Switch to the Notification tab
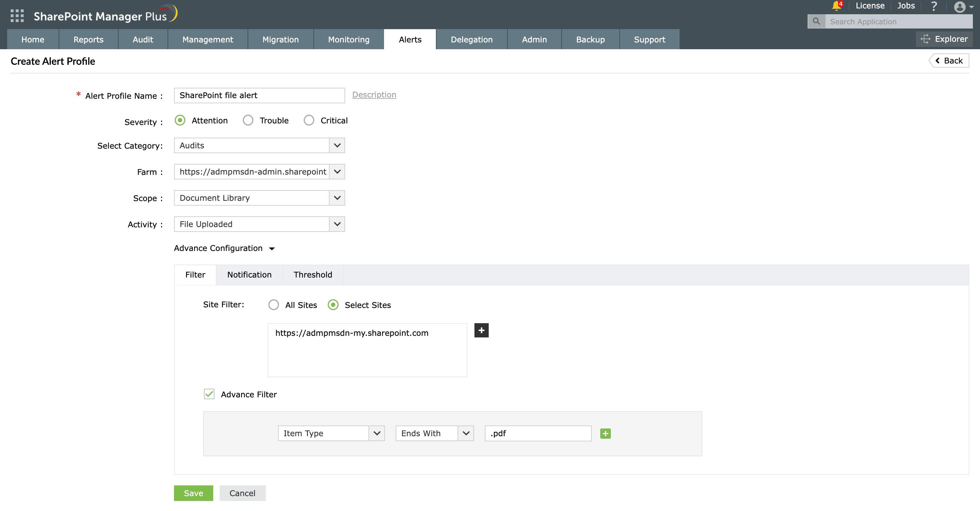Image resolution: width=980 pixels, height=511 pixels. 249,275
